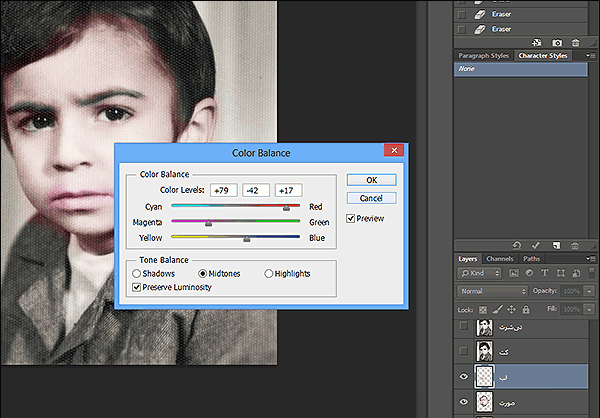The image size is (600, 418).
Task: Click the Cyan–Red slider handle
Action: click(x=286, y=207)
